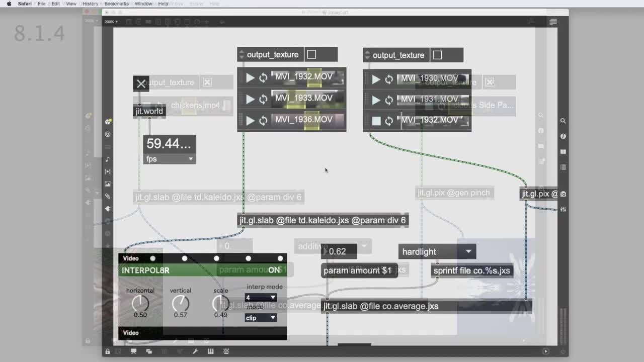Click the 59.44 fps readout
Screen dimensions: 644x362
coord(170,144)
